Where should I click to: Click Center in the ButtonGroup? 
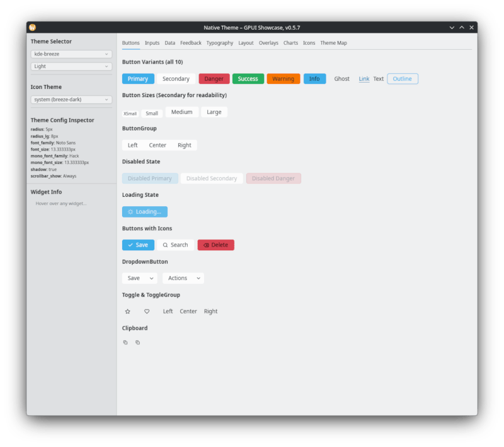coord(157,146)
